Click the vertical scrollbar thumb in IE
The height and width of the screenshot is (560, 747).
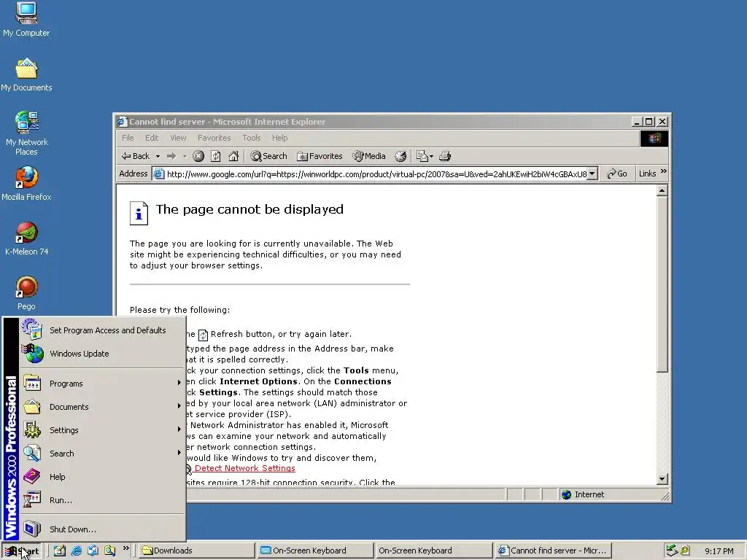[x=662, y=284]
